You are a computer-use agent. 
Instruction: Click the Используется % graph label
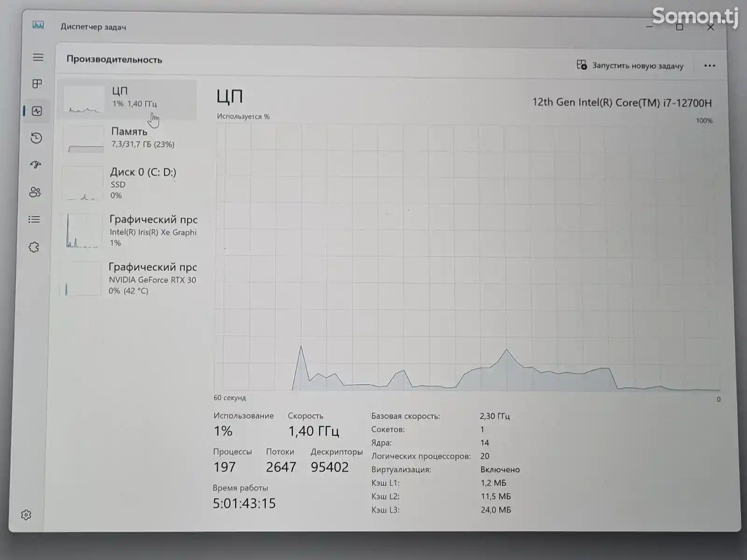243,116
